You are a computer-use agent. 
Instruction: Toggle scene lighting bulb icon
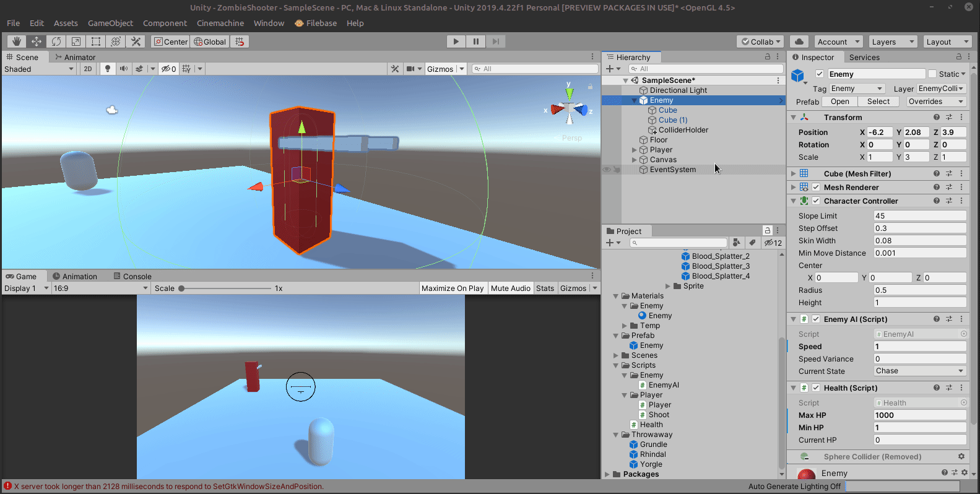[108, 69]
